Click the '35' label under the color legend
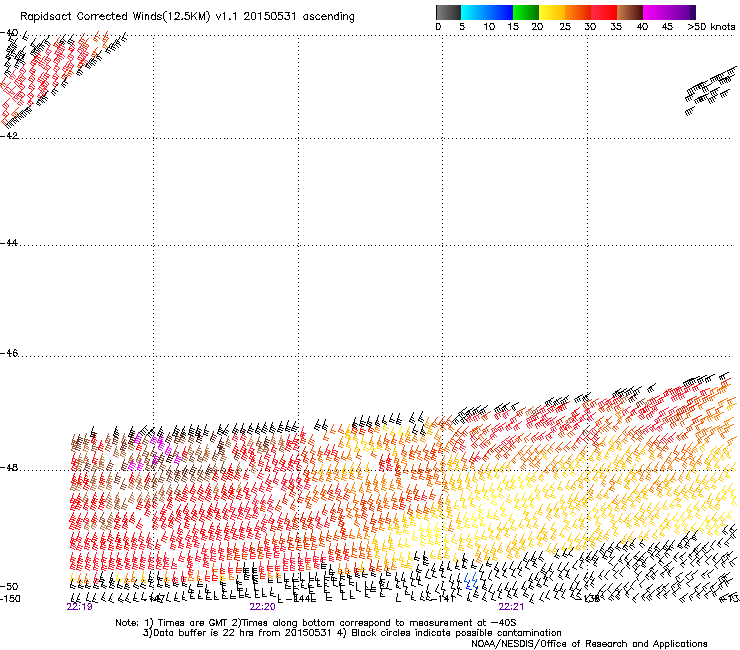Viewport: 740px width, 650px height. (x=616, y=27)
